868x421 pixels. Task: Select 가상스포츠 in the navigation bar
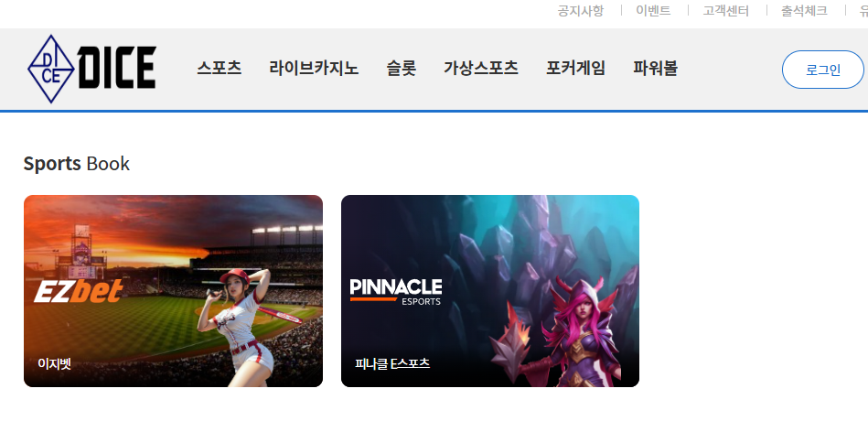tap(481, 69)
